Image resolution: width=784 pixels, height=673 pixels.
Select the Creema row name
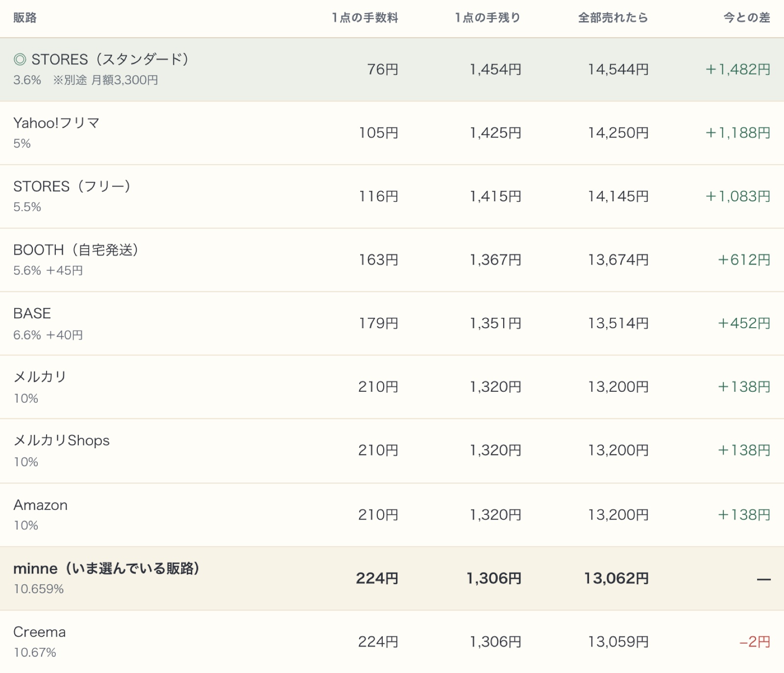[x=40, y=632]
